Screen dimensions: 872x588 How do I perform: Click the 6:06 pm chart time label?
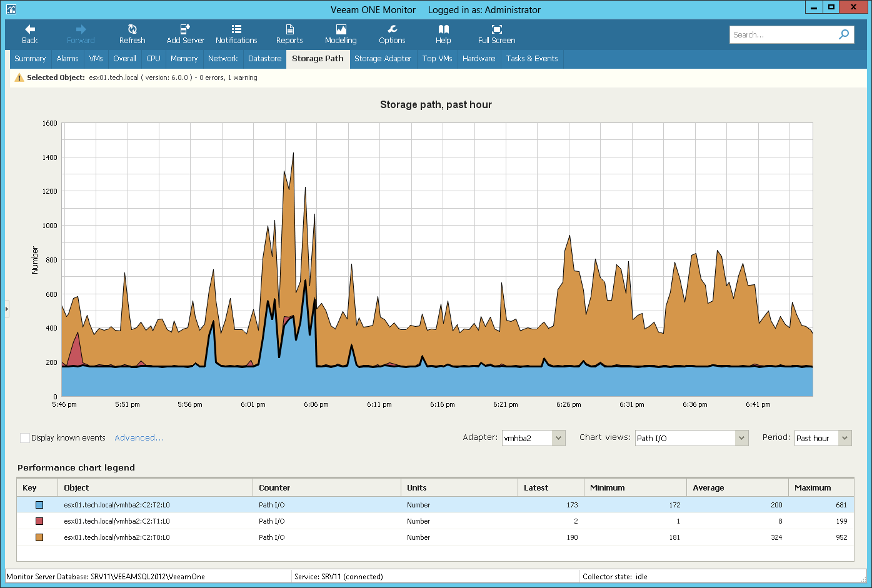pyautogui.click(x=316, y=404)
